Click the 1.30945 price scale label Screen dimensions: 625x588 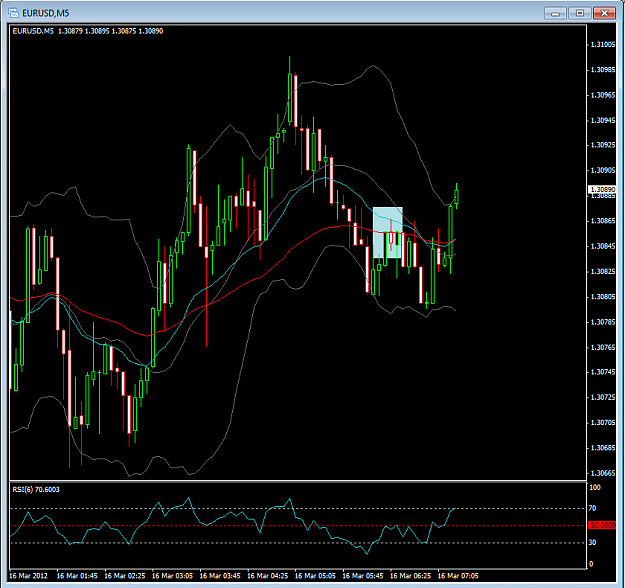(603, 120)
